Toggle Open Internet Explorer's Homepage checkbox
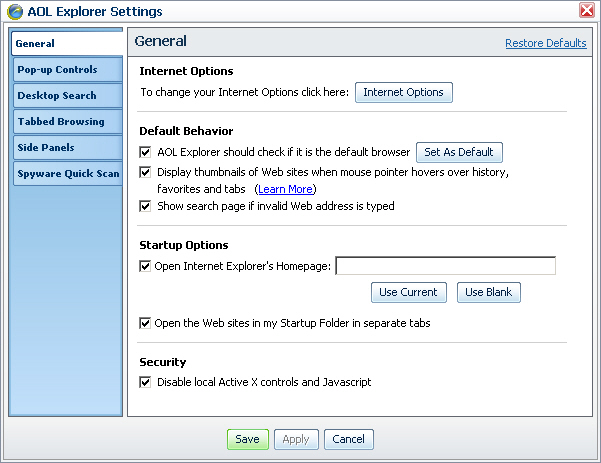Screen dimensions: 601x463 tap(145, 266)
